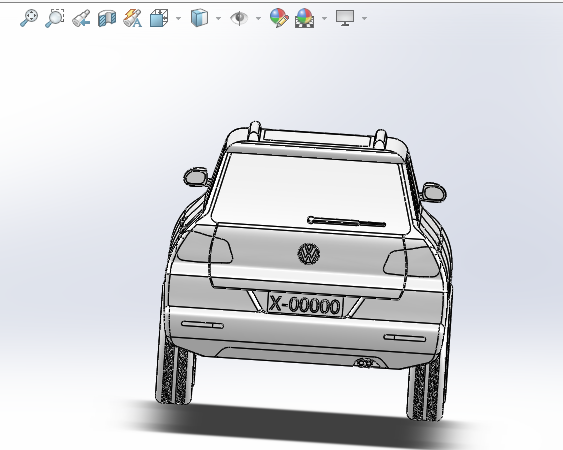Activate the Section View tool

pyautogui.click(x=107, y=18)
